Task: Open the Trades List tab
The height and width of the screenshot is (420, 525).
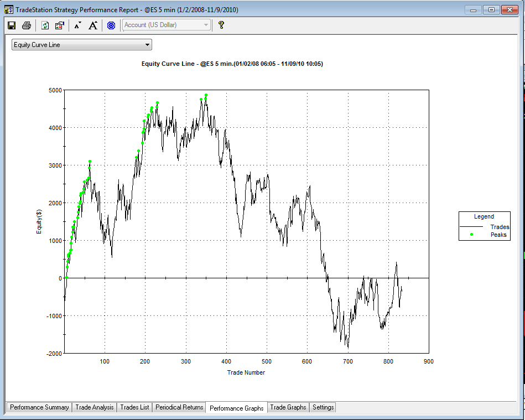Action: [x=134, y=407]
